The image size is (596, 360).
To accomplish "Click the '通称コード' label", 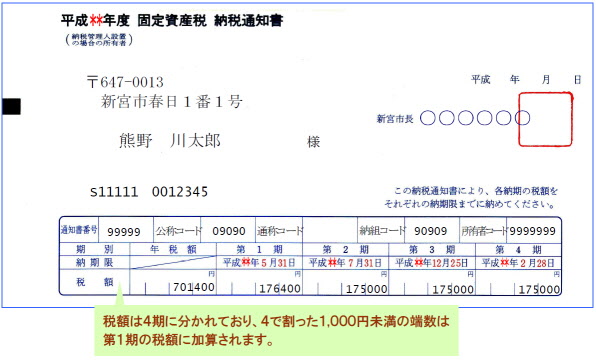I will pos(280,231).
